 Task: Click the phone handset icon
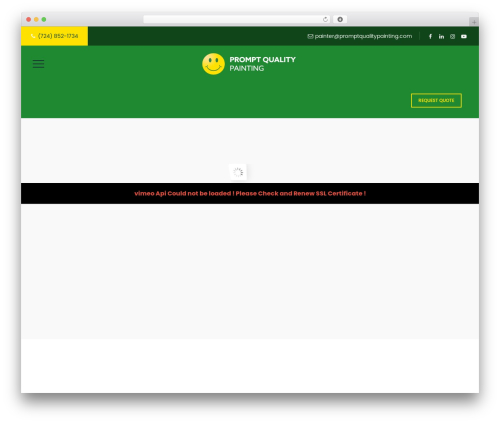[33, 36]
